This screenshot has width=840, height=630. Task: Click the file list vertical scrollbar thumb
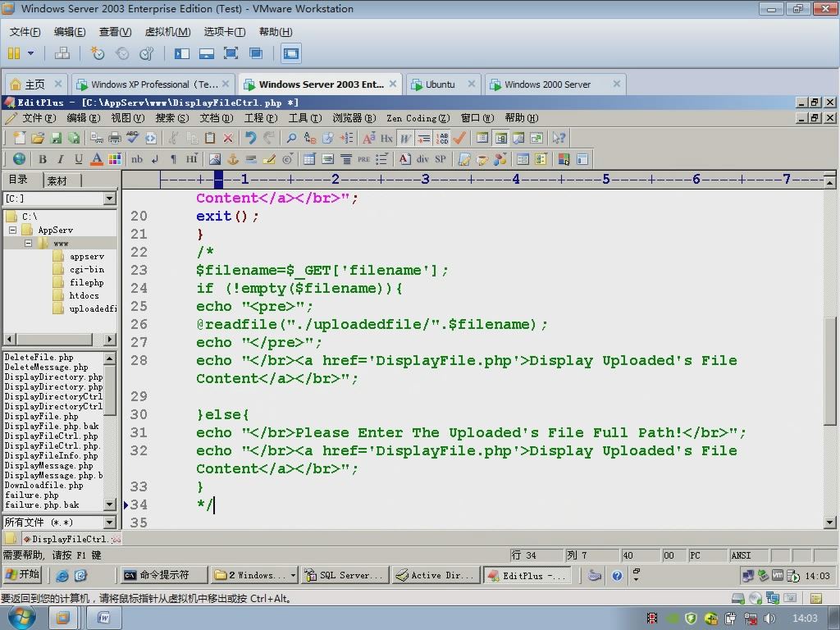click(109, 390)
